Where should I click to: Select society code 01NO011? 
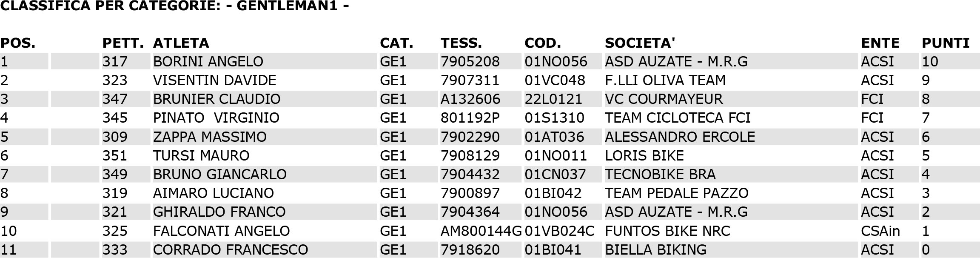(556, 156)
